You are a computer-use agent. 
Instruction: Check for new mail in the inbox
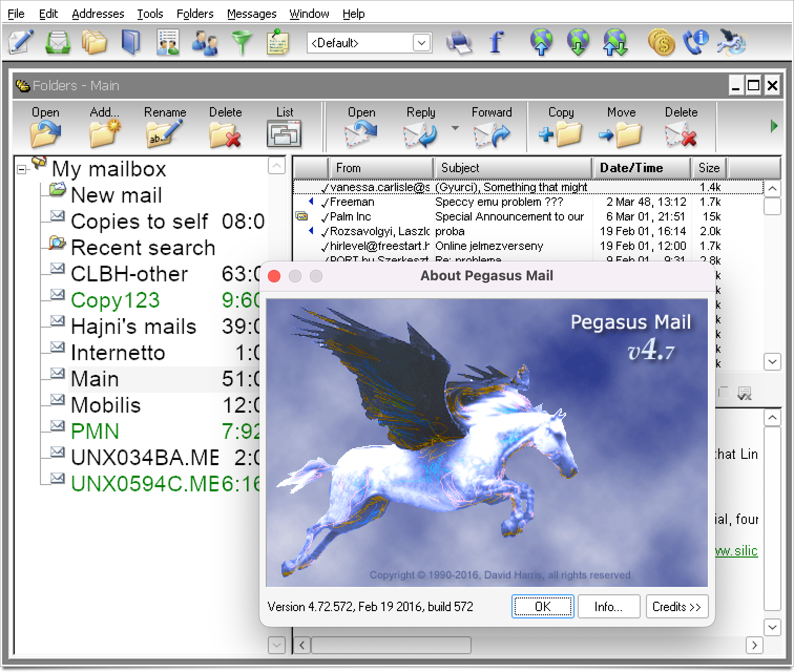(58, 43)
